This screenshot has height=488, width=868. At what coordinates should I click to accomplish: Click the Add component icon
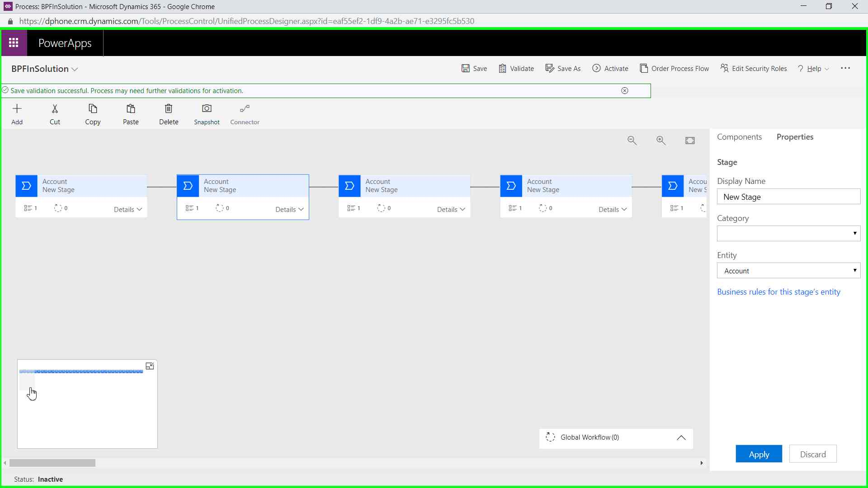(x=17, y=109)
